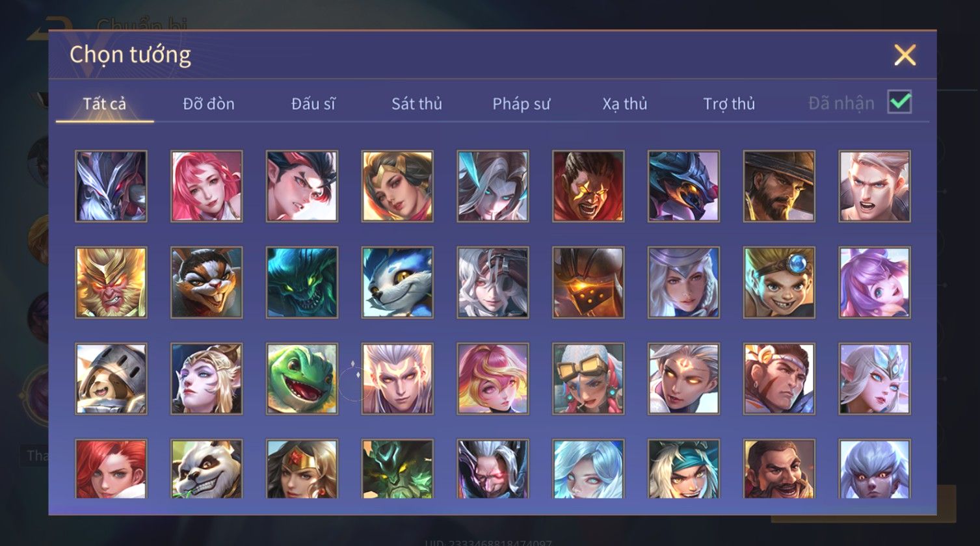The width and height of the screenshot is (980, 546).
Task: Open the Đấu sĩ tab
Action: coord(313,103)
